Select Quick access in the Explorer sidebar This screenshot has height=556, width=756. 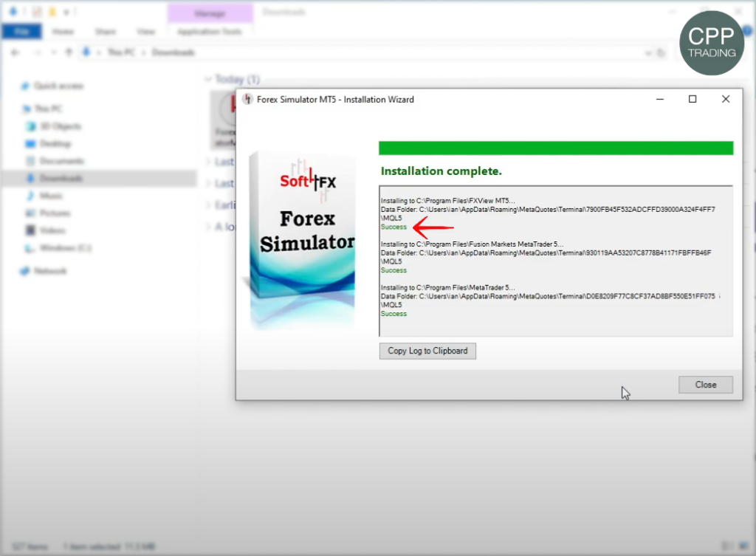58,86
